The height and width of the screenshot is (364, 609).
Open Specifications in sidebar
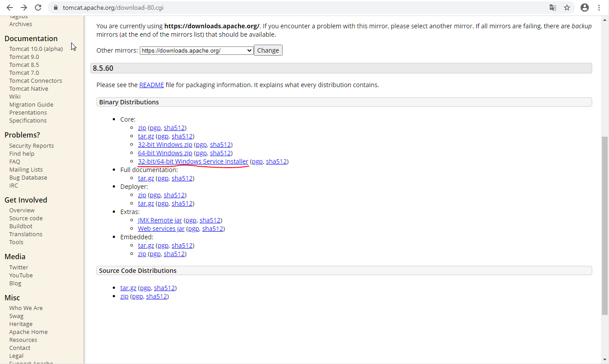(28, 120)
